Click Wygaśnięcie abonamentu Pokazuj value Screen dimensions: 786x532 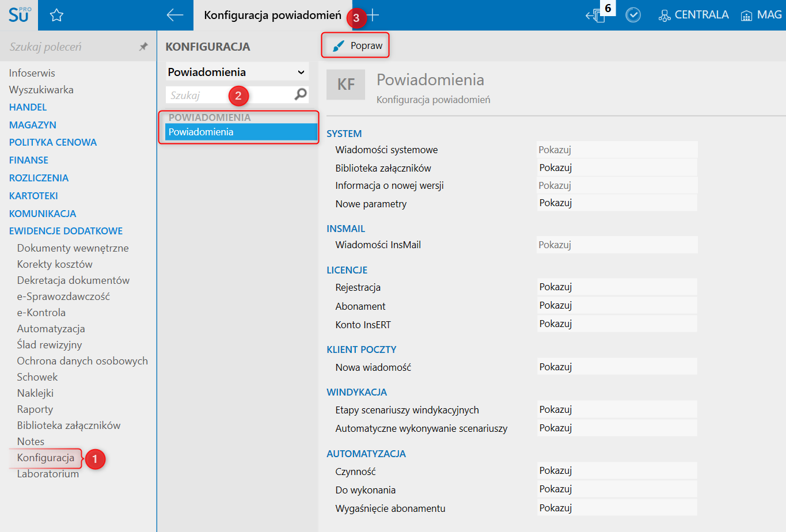pos(617,508)
